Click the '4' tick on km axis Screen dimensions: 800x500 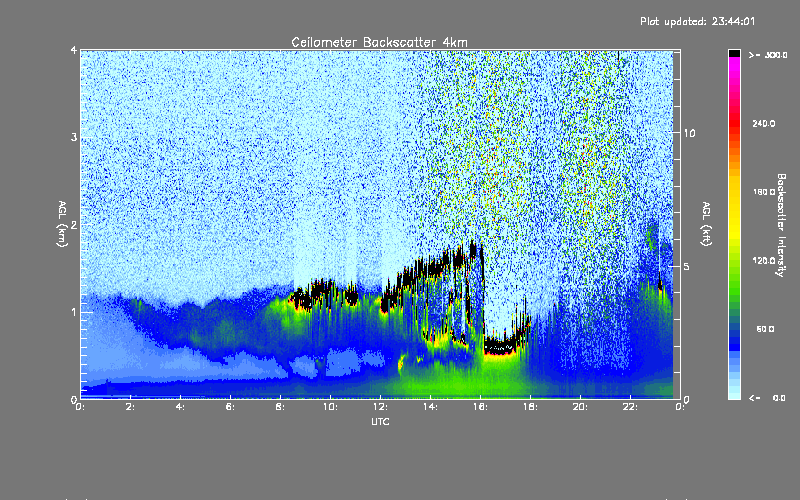[74, 51]
